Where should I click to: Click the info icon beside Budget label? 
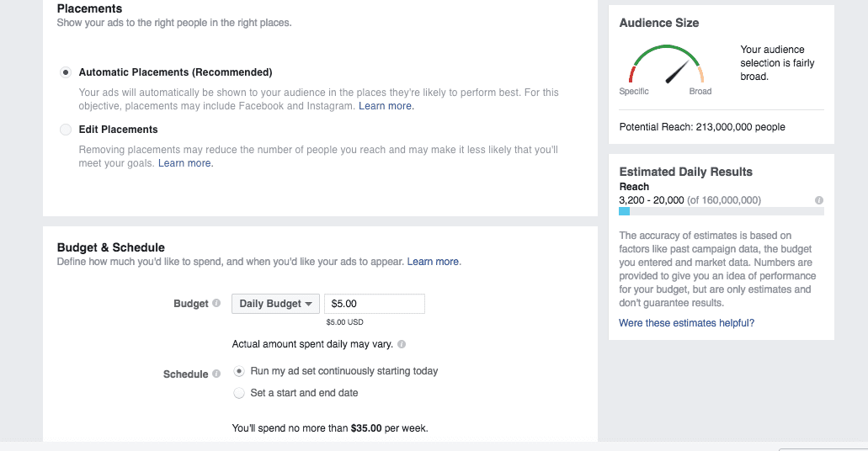[x=216, y=303]
